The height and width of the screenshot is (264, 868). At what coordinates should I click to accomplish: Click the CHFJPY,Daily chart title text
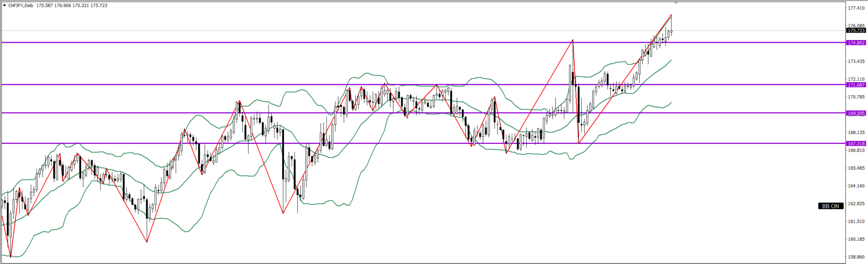(x=21, y=6)
